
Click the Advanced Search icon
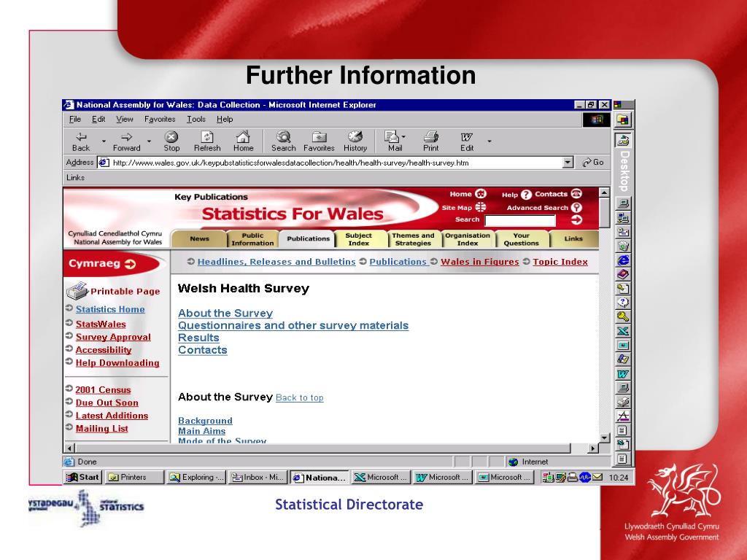coord(576,207)
